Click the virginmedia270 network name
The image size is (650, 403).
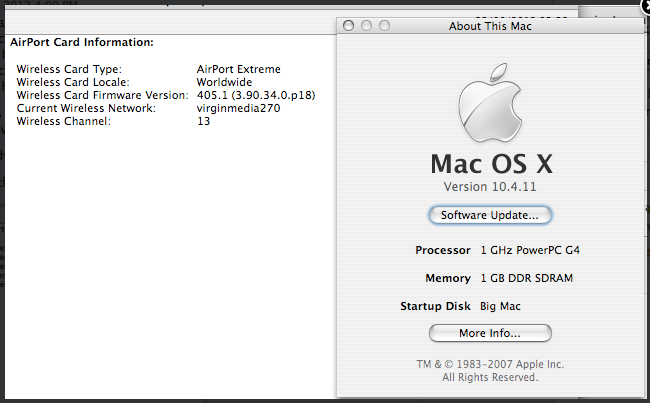(239, 108)
